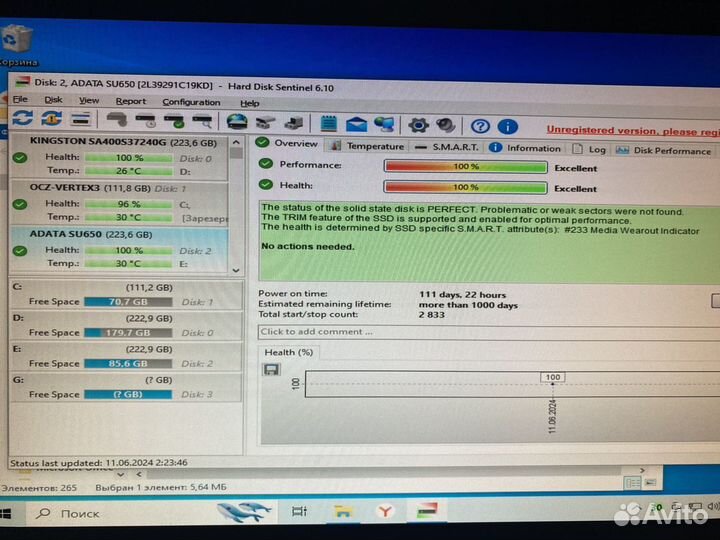Viewport: 720px width, 540px height.
Task: Click the globe disk toolbar icon
Action: (x=237, y=122)
